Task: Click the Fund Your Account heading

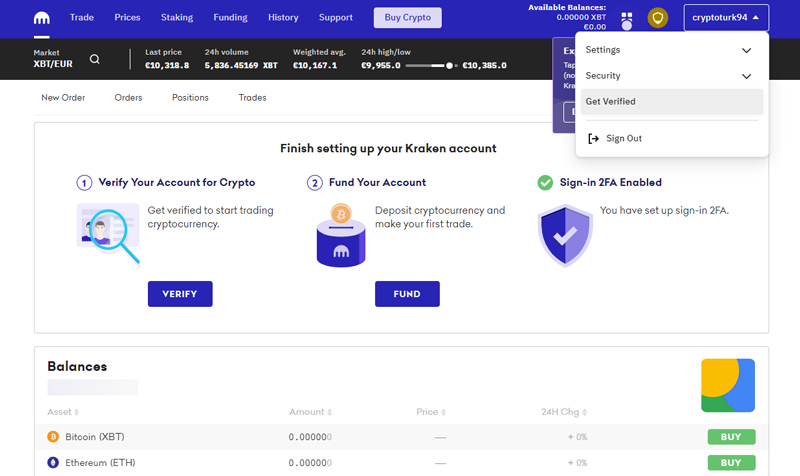Action: (x=377, y=183)
